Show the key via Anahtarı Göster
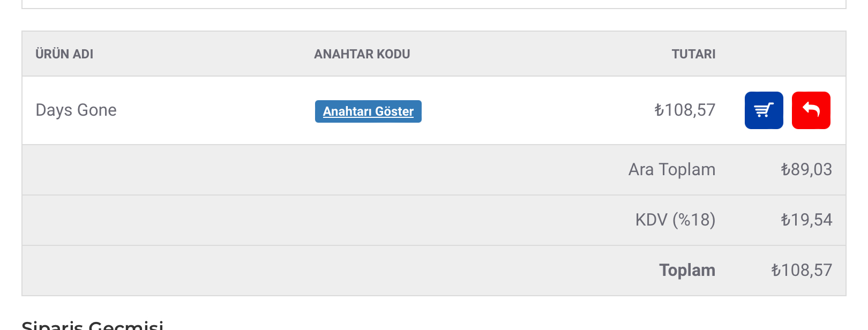 pos(368,111)
